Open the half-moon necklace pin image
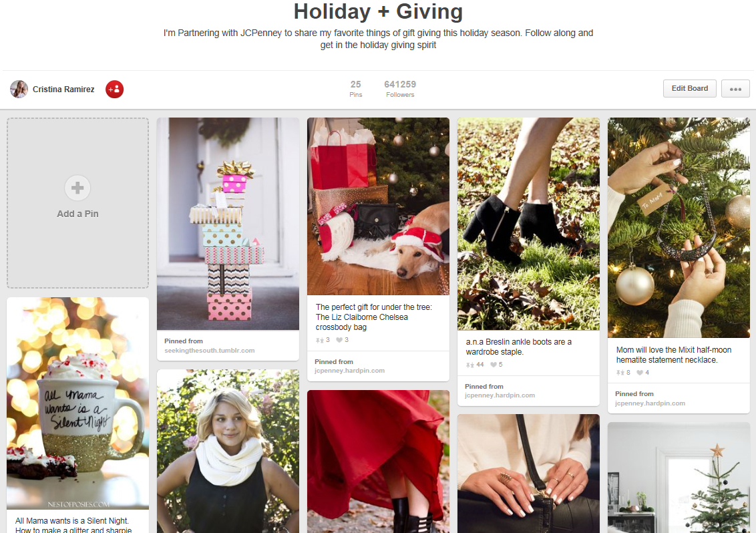Screen dimensions: 756x533 point(679,228)
